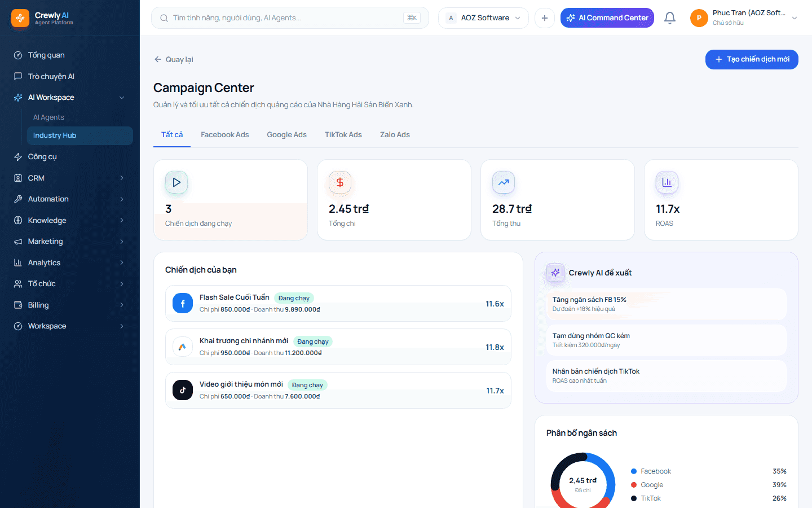
Task: Click the TikTok black legend dot
Action: pyautogui.click(x=634, y=498)
